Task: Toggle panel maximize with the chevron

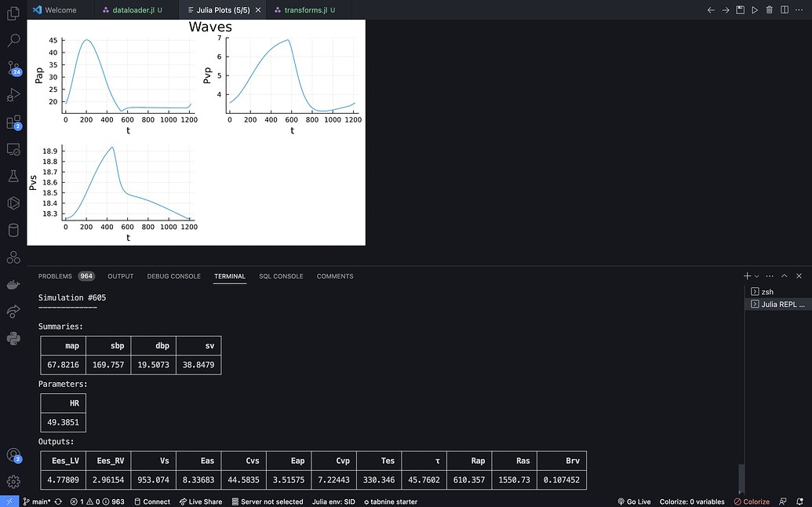Action: 784,275
